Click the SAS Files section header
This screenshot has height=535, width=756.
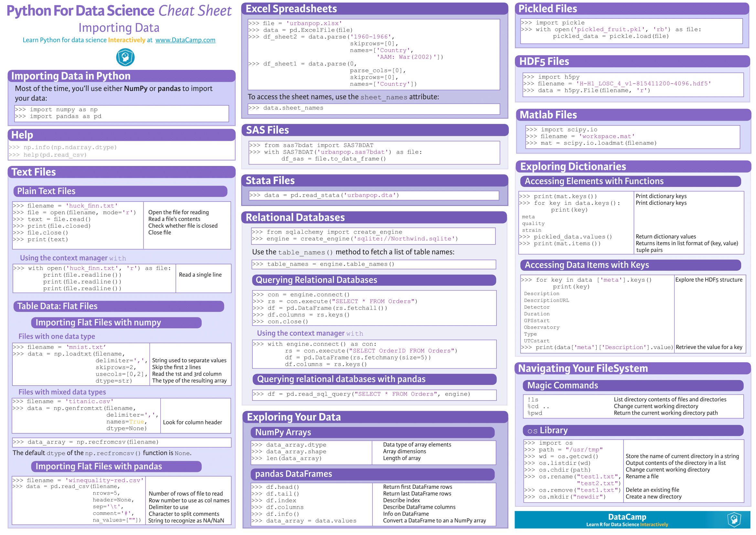375,130
